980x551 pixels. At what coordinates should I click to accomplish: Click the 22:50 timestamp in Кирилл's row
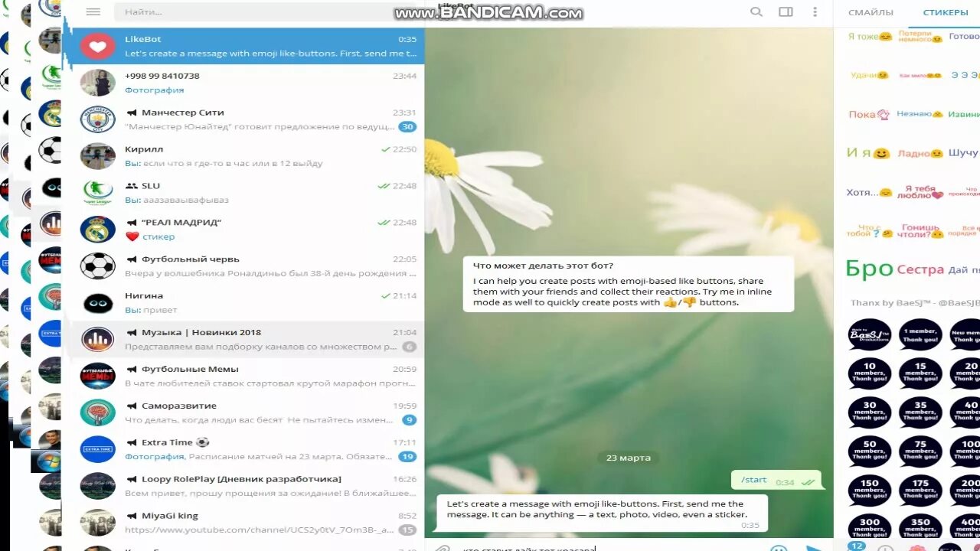(405, 149)
